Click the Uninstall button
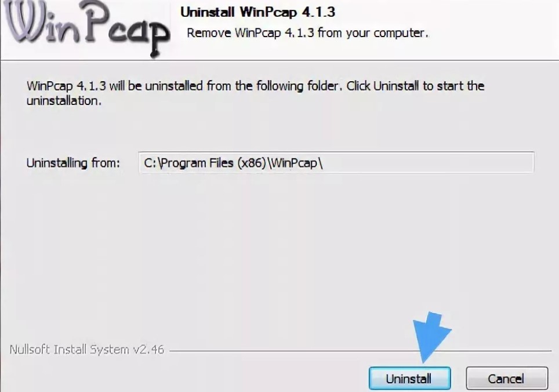Image resolution: width=559 pixels, height=392 pixels. click(409, 378)
